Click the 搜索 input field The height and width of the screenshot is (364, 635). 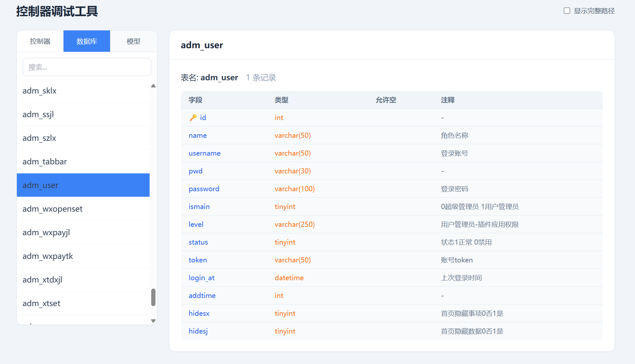pyautogui.click(x=87, y=67)
